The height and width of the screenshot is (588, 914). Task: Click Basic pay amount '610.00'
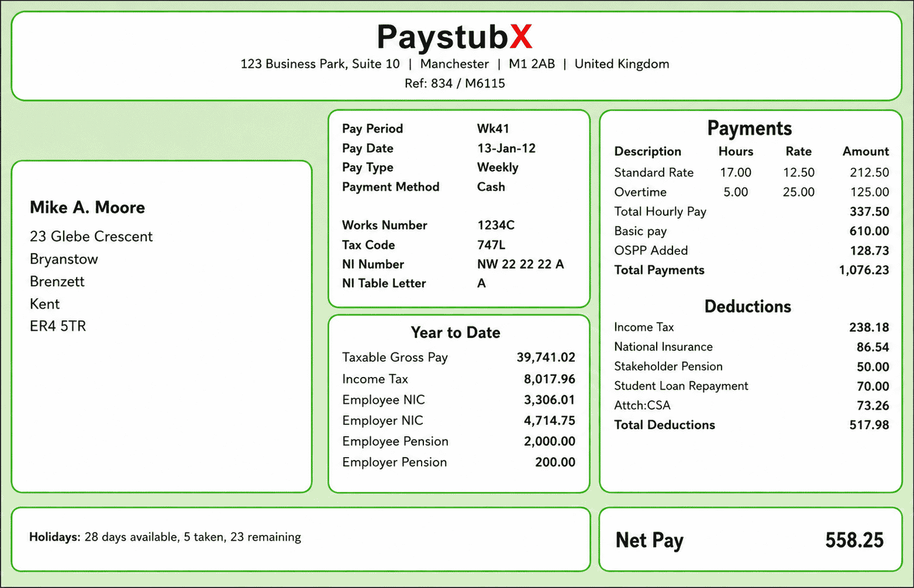869,231
